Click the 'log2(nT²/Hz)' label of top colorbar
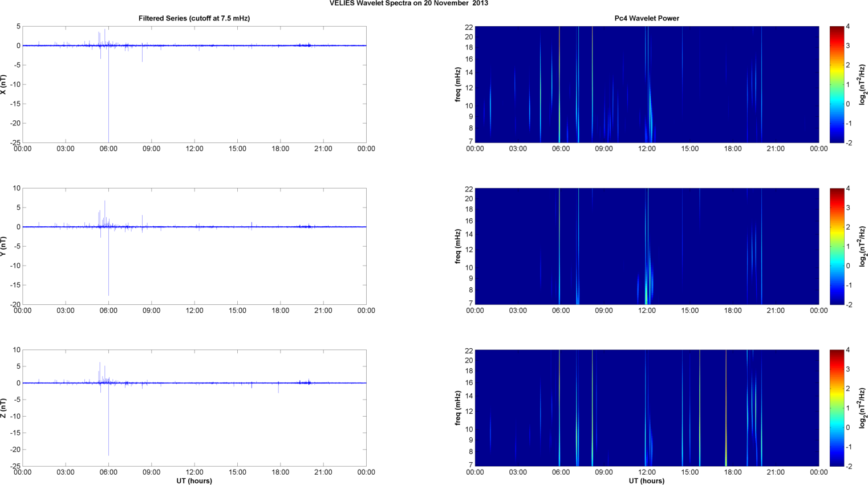This screenshot has height=485, width=868. point(862,84)
